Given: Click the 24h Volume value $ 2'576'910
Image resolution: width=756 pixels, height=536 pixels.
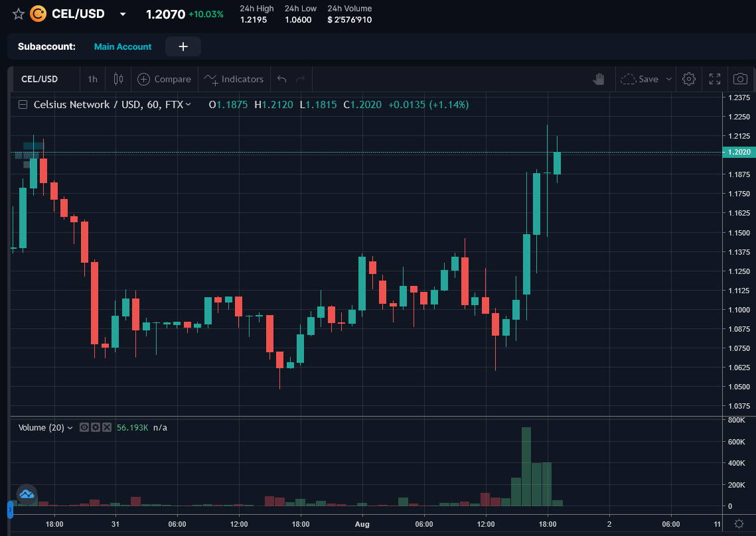Looking at the screenshot, I should click(350, 20).
